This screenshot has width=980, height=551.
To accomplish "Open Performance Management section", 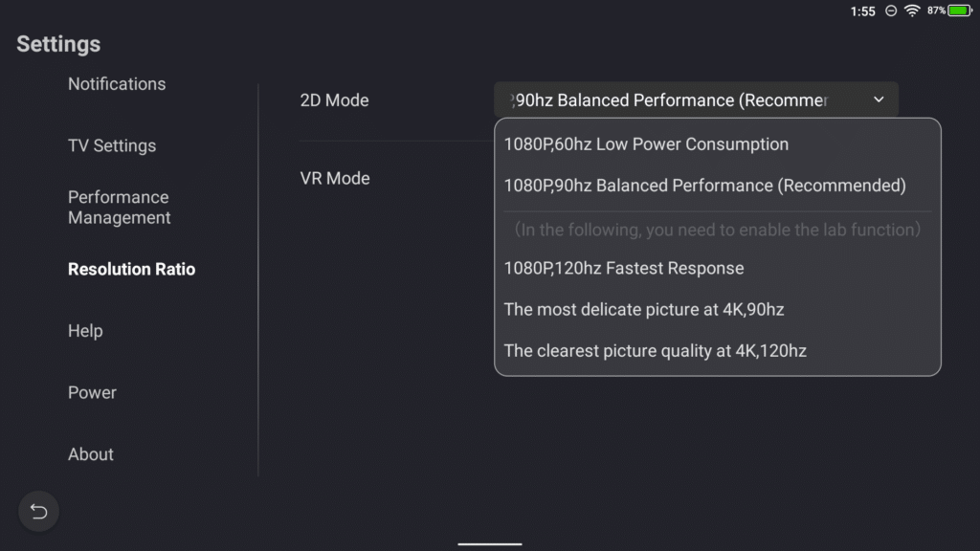I will tap(120, 208).
